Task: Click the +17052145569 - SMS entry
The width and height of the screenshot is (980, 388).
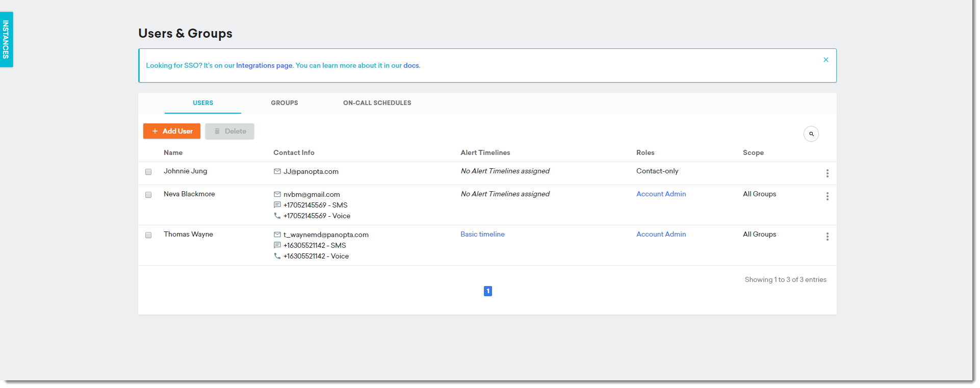Action: point(315,205)
